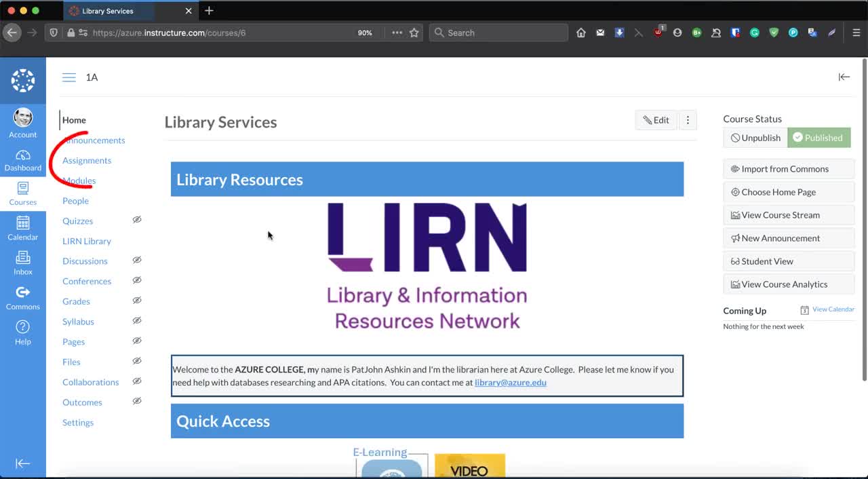The height and width of the screenshot is (479, 868).
Task: Toggle the course navigation hamburger menu
Action: (69, 77)
